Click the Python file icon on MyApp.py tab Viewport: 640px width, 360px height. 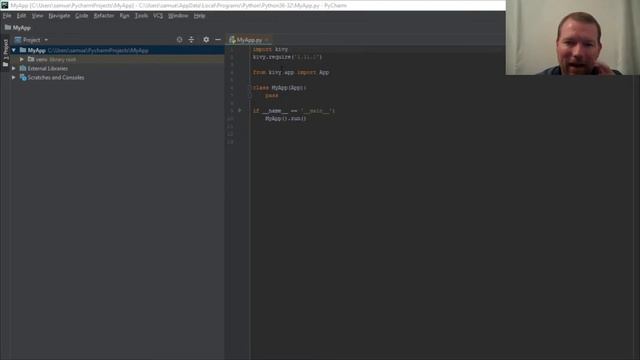point(232,40)
